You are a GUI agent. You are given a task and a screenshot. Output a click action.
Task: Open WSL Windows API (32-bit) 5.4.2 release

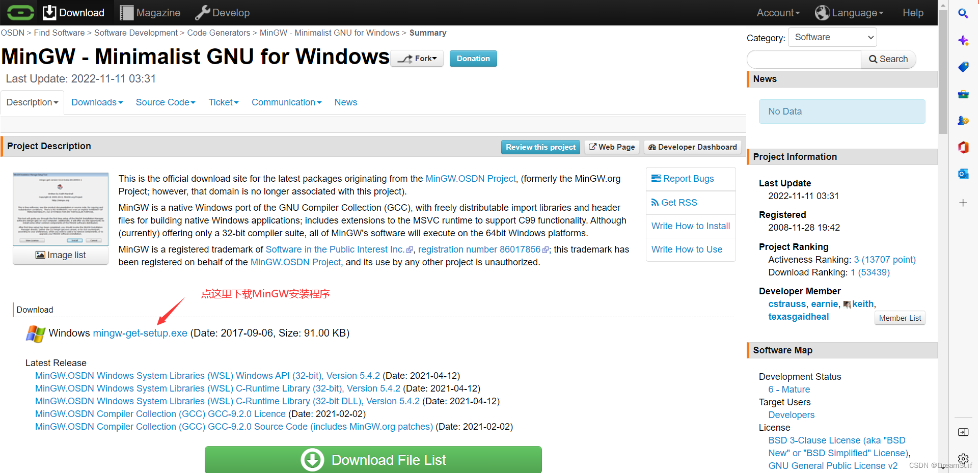[x=207, y=376]
